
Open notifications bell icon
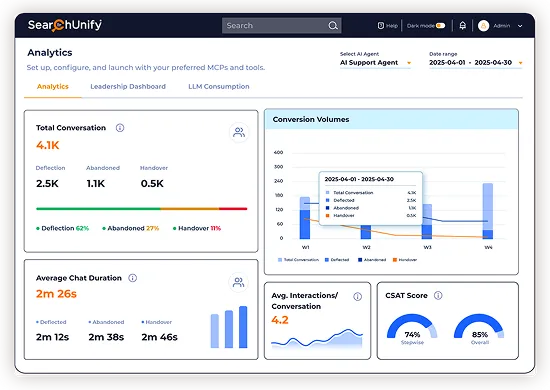pos(463,26)
